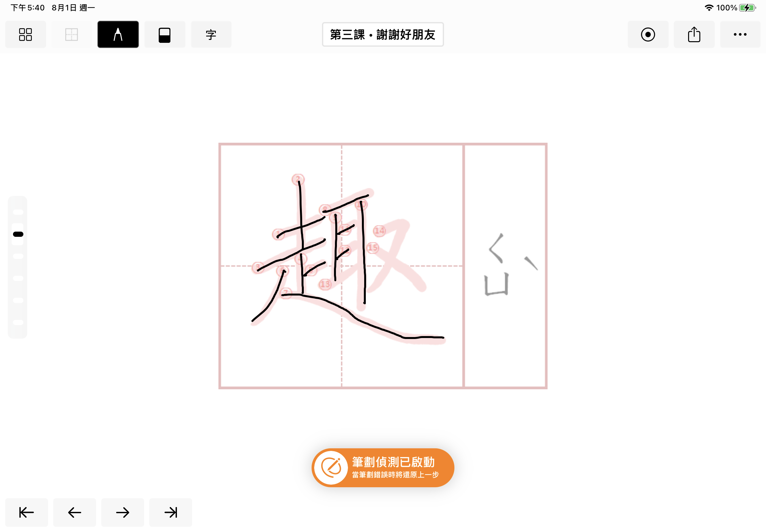Choose the bottom stroke width level
The height and width of the screenshot is (532, 766).
(x=18, y=322)
